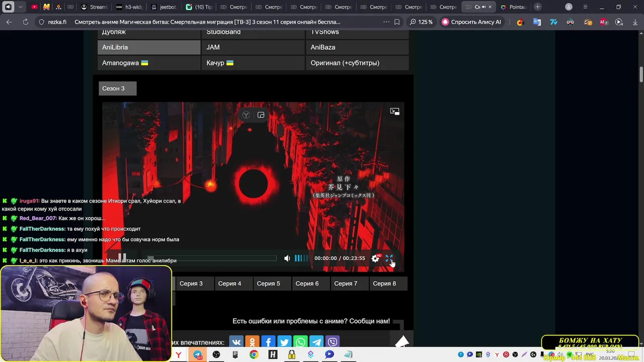644x362 pixels.
Task: Switch to the Pointauc browser tab
Action: (x=514, y=7)
